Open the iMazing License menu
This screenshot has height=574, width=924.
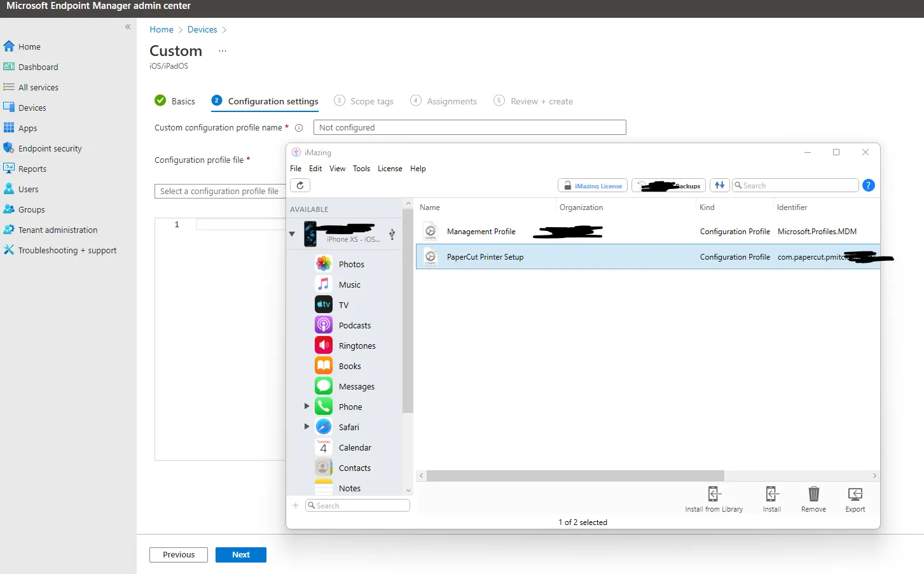[x=390, y=169]
